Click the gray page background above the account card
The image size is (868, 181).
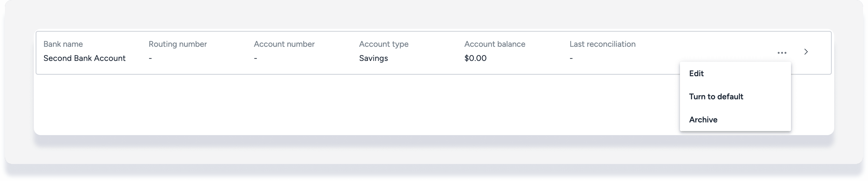click(x=404, y=15)
